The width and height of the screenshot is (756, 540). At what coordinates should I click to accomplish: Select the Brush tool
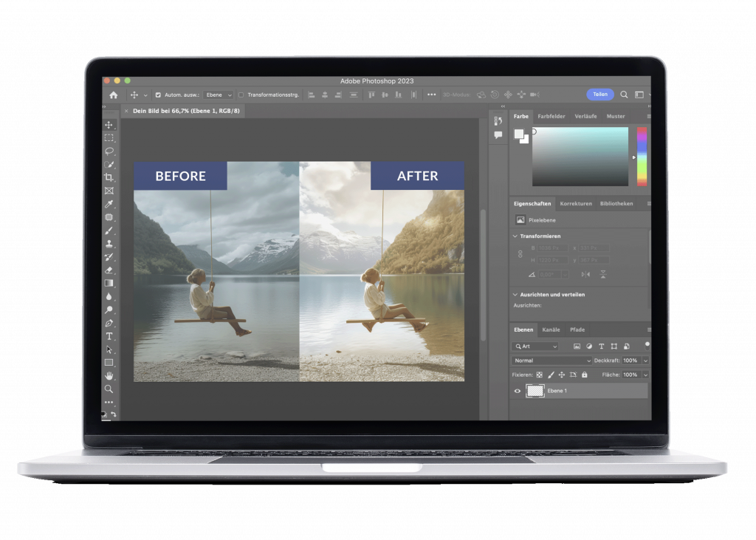pyautogui.click(x=109, y=230)
